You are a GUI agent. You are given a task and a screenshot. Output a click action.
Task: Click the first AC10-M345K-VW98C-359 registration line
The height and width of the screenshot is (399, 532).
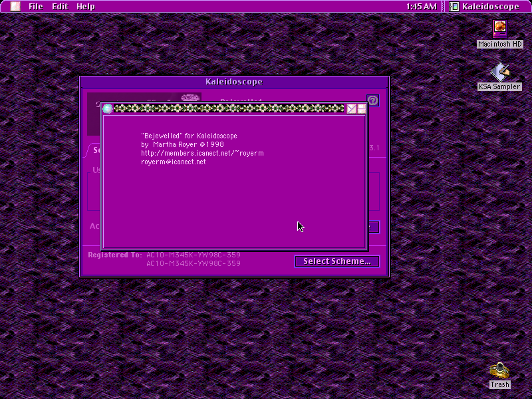(x=194, y=255)
